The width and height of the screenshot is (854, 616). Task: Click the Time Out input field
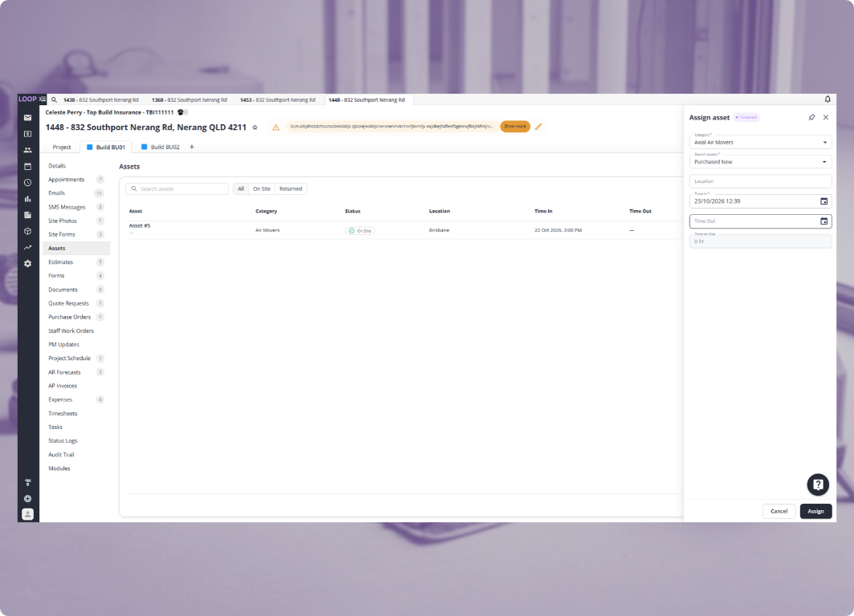point(760,221)
